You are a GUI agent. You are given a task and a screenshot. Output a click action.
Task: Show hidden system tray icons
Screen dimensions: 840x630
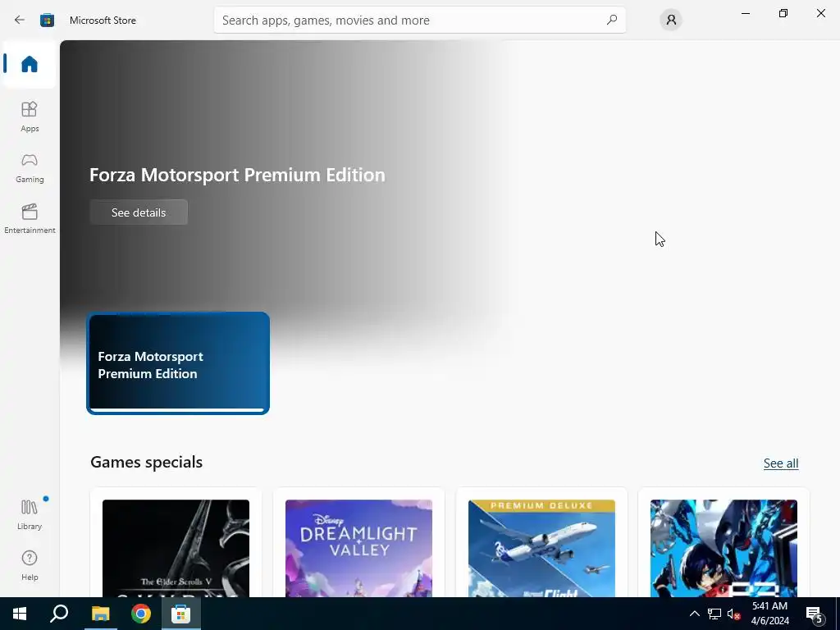pyautogui.click(x=694, y=614)
